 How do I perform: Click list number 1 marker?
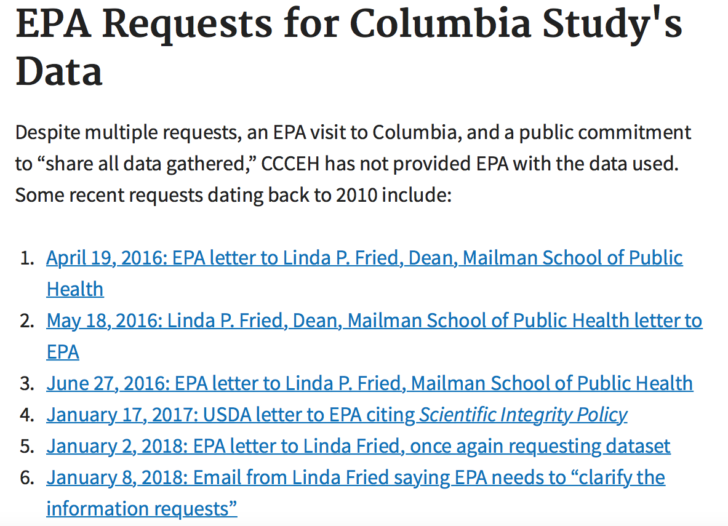[x=28, y=258]
